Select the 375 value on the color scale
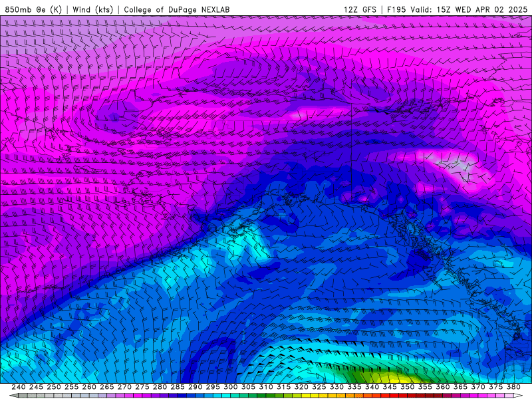The width and height of the screenshot is (532, 399). click(495, 387)
